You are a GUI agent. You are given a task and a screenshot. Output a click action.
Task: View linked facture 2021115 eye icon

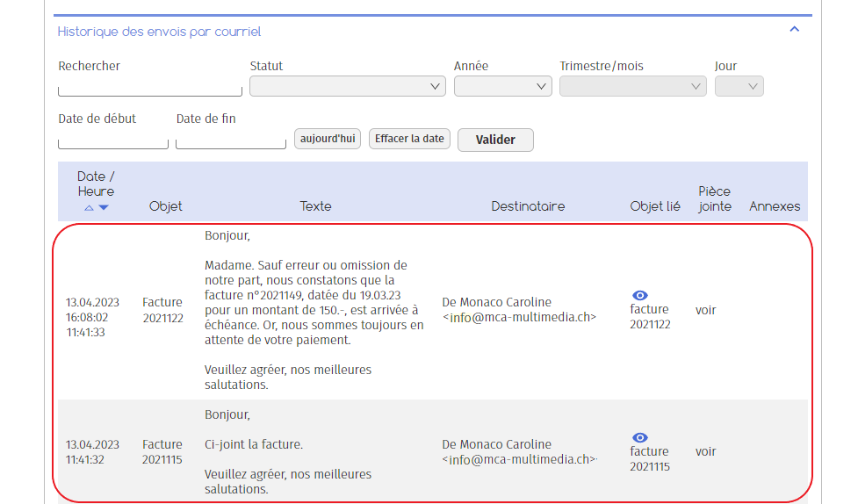(639, 438)
